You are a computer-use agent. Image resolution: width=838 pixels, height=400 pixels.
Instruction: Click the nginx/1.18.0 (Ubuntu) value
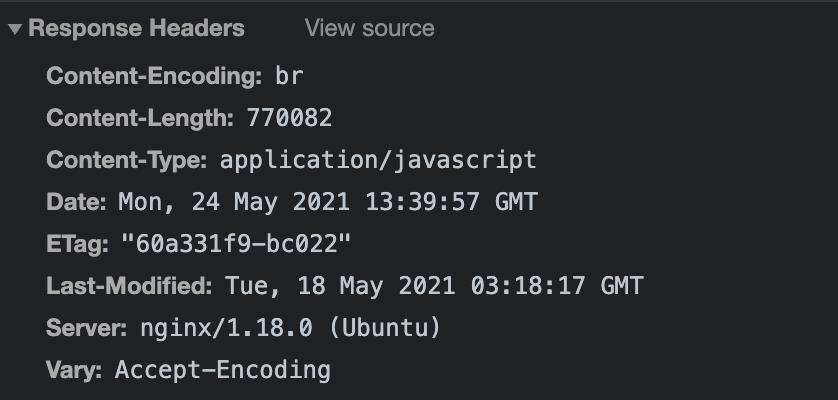point(291,328)
